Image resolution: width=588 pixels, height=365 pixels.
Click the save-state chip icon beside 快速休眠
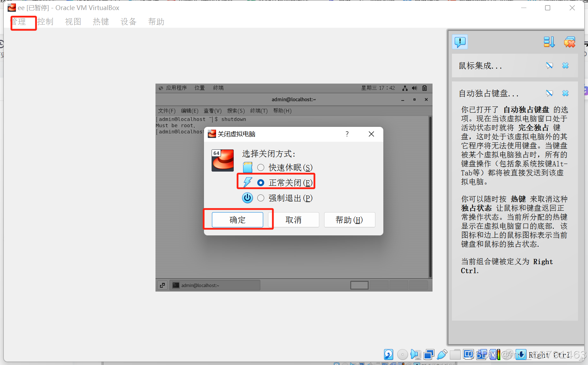[x=248, y=167]
